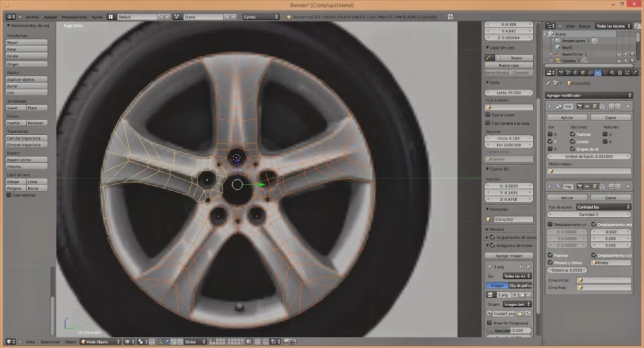The image size is (644, 348).
Task: Move the Array modifier down
Action: pos(618,187)
